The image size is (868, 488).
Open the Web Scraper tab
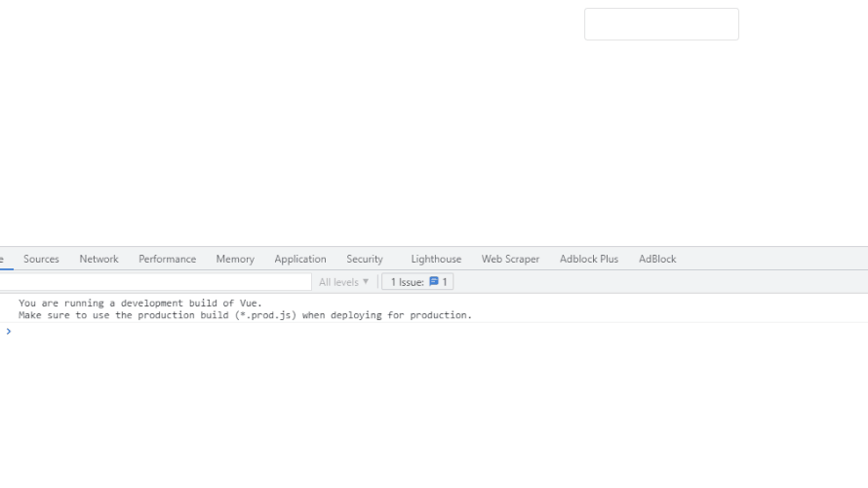[x=510, y=259]
